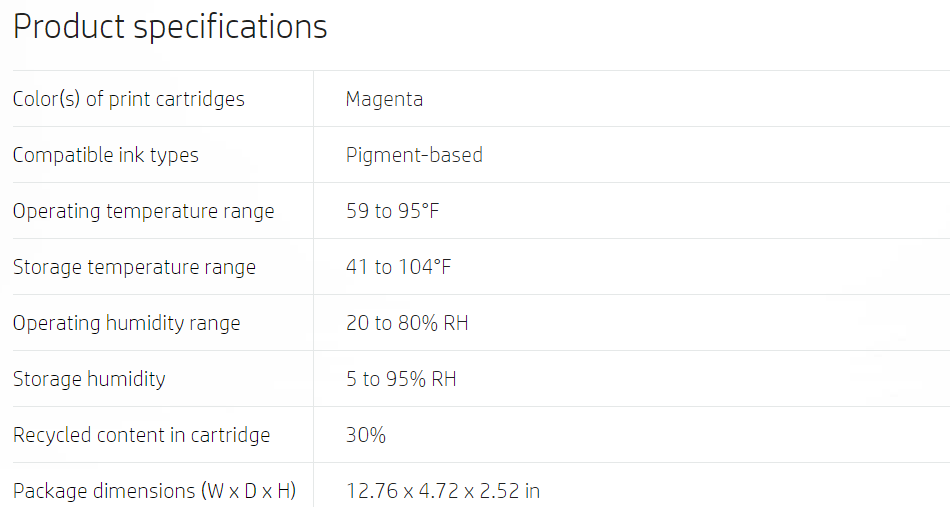Click the 20 to 80% RH value
This screenshot has height=507, width=950.
tap(407, 323)
